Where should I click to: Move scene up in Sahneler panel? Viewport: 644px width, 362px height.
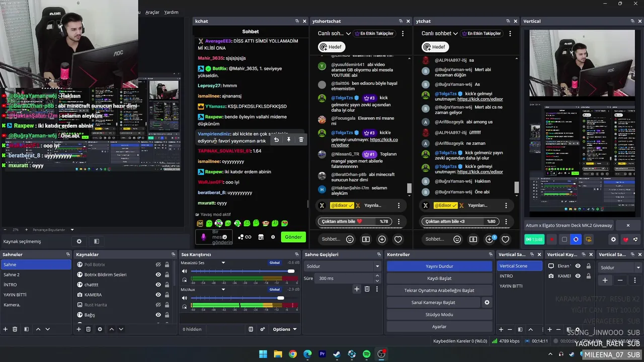[38, 329]
